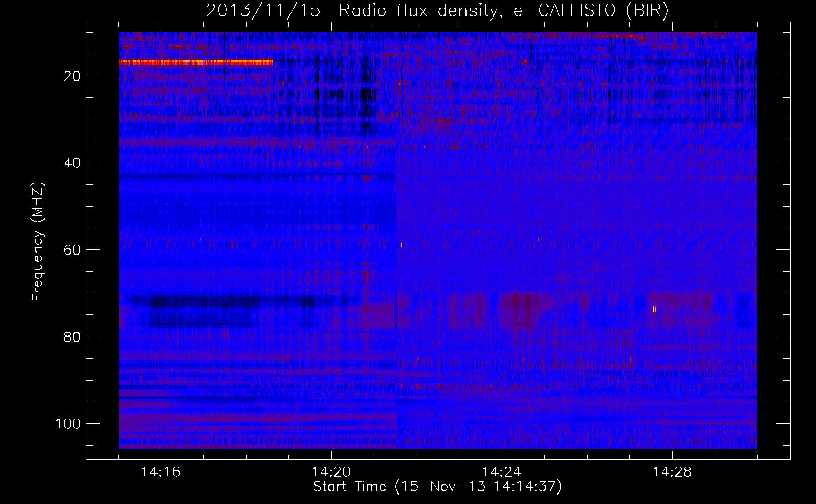Click the 14:20 time tick label
Viewport: 816px width, 504px height.
click(331, 472)
